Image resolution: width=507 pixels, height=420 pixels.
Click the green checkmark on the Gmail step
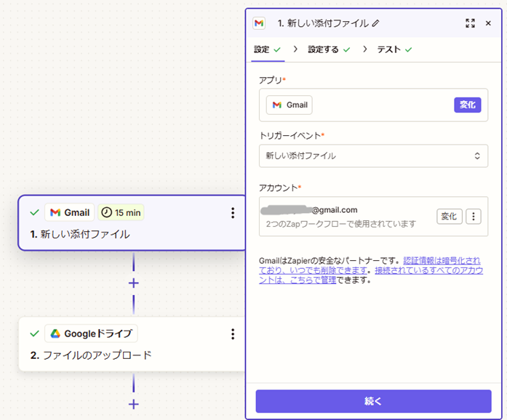pos(34,213)
